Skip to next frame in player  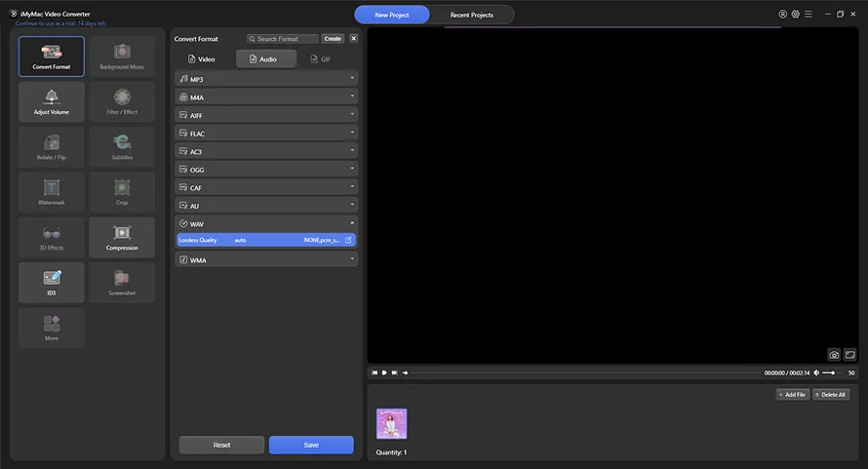pos(394,372)
